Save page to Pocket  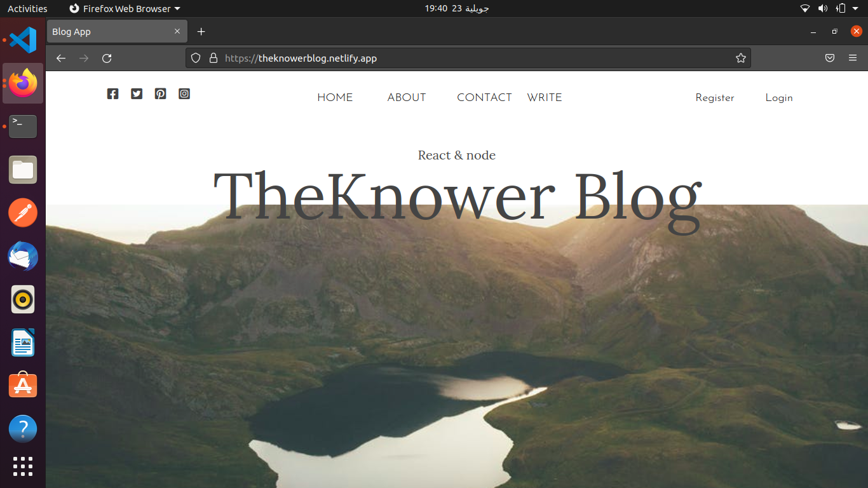click(829, 58)
